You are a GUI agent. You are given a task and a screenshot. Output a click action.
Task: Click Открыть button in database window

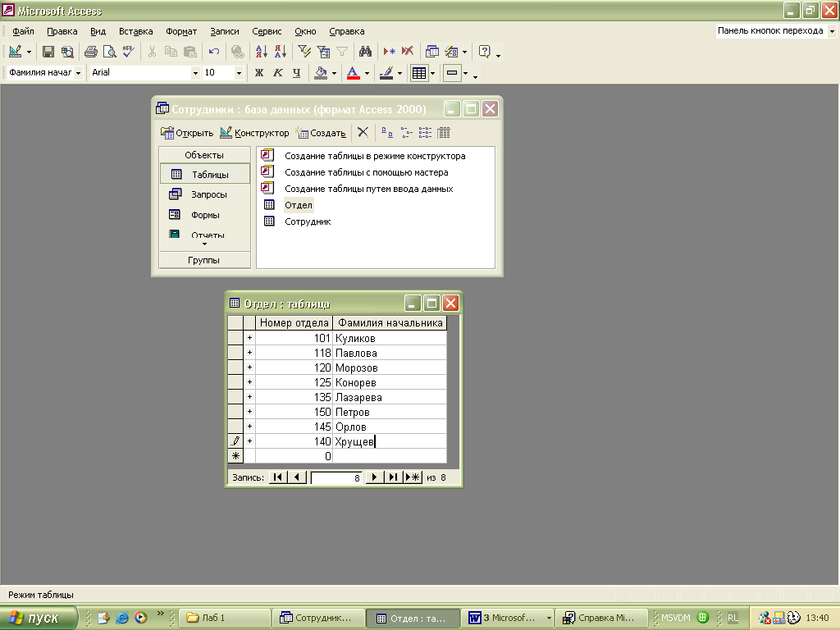[x=187, y=133]
